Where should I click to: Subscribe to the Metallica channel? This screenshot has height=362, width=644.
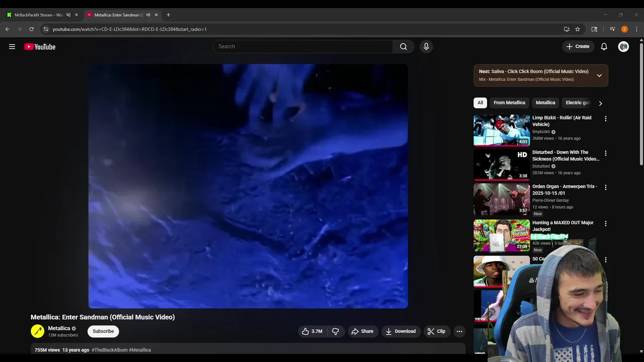click(x=103, y=331)
